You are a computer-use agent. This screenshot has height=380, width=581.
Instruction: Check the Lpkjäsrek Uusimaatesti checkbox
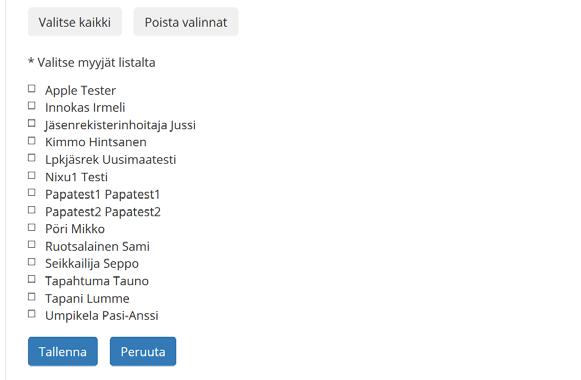click(32, 158)
